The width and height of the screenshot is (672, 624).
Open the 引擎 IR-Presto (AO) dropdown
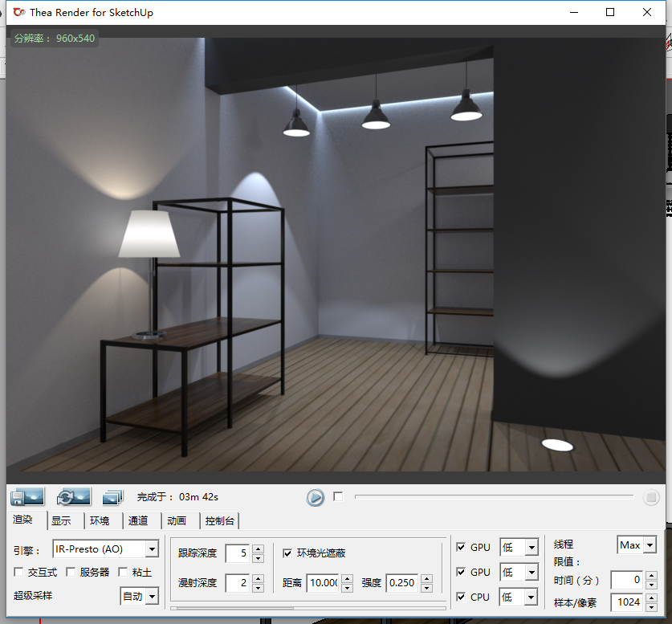click(105, 549)
